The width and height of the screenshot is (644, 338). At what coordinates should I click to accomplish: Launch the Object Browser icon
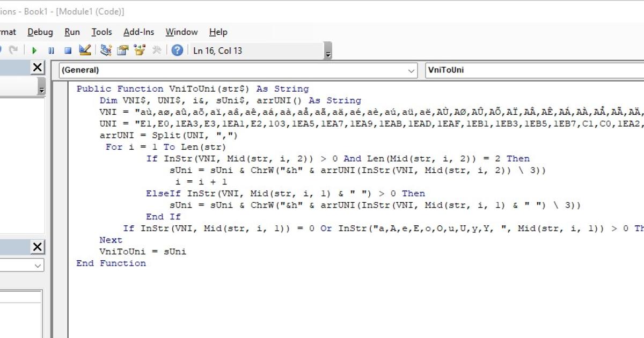point(138,50)
